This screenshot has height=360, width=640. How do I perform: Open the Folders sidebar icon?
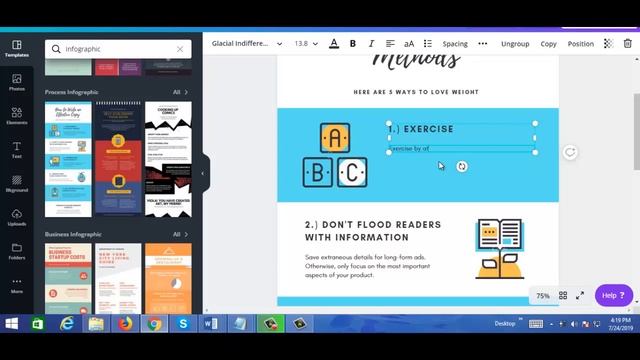tap(17, 251)
